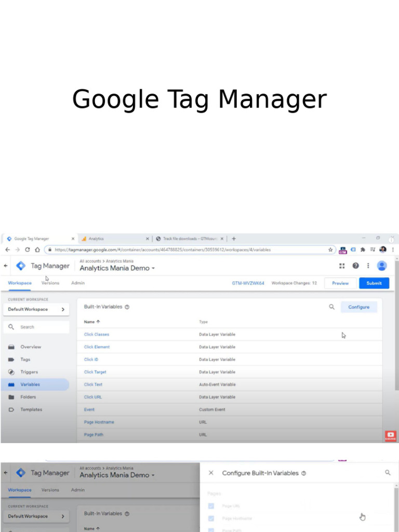Click the GTM-WVZWK64 container ID link
Viewport: 399px width, 532px height.
tap(248, 283)
